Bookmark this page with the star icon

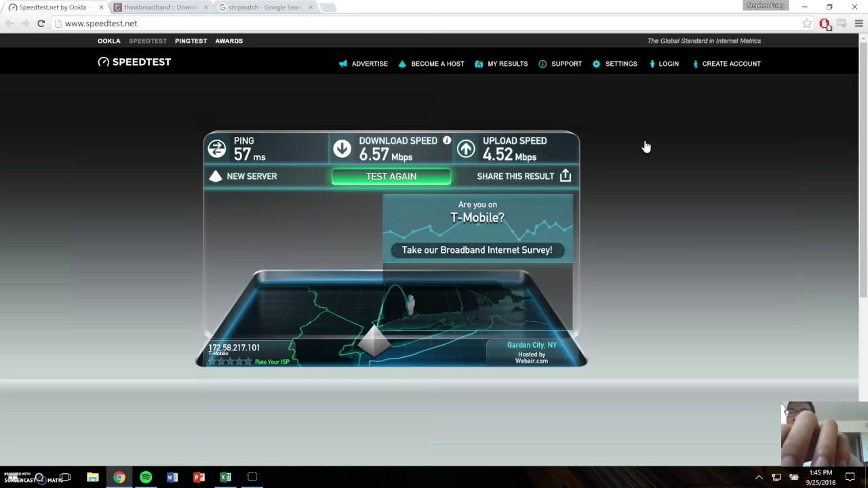click(807, 23)
